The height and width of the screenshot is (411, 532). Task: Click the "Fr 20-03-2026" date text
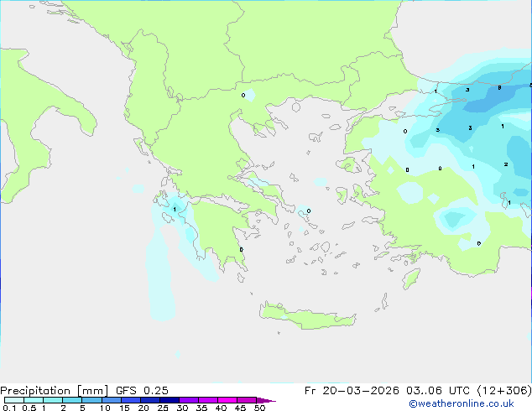click(x=352, y=391)
